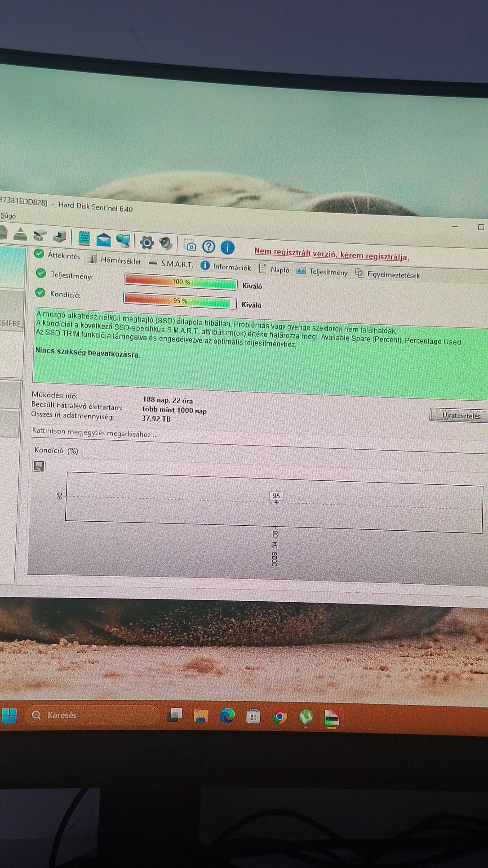Image resolution: width=488 pixels, height=868 pixels.
Task: Click the camera screenshot capture icon
Action: coord(191,246)
